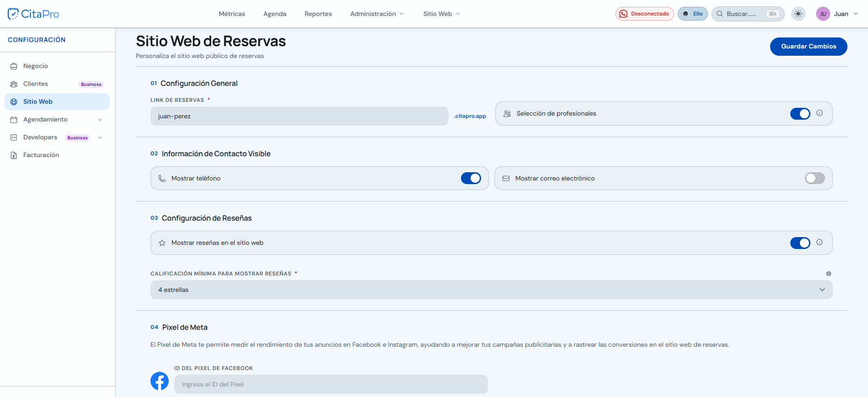
Task: Disable Selección de profesionales toggle
Action: click(800, 114)
